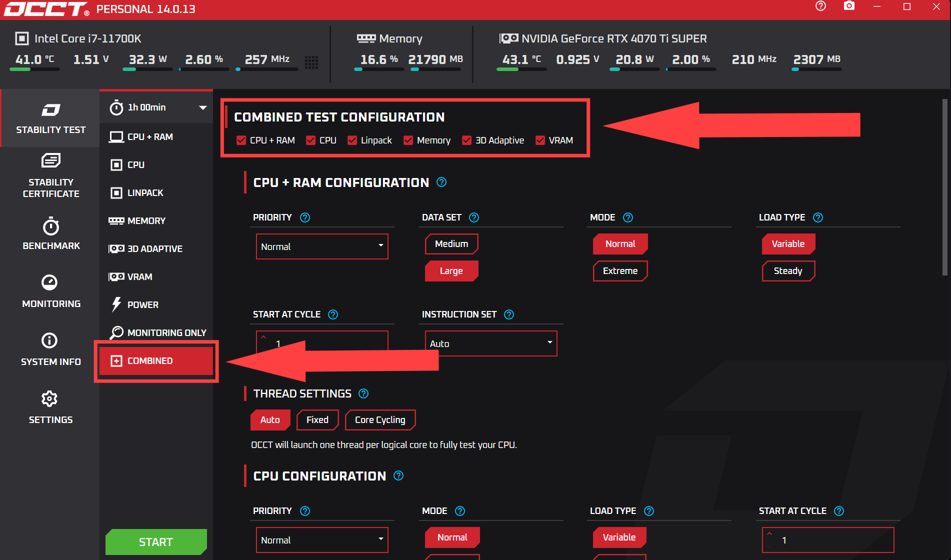Image resolution: width=951 pixels, height=560 pixels.
Task: Click the screenshot camera icon in title bar
Action: [849, 6]
